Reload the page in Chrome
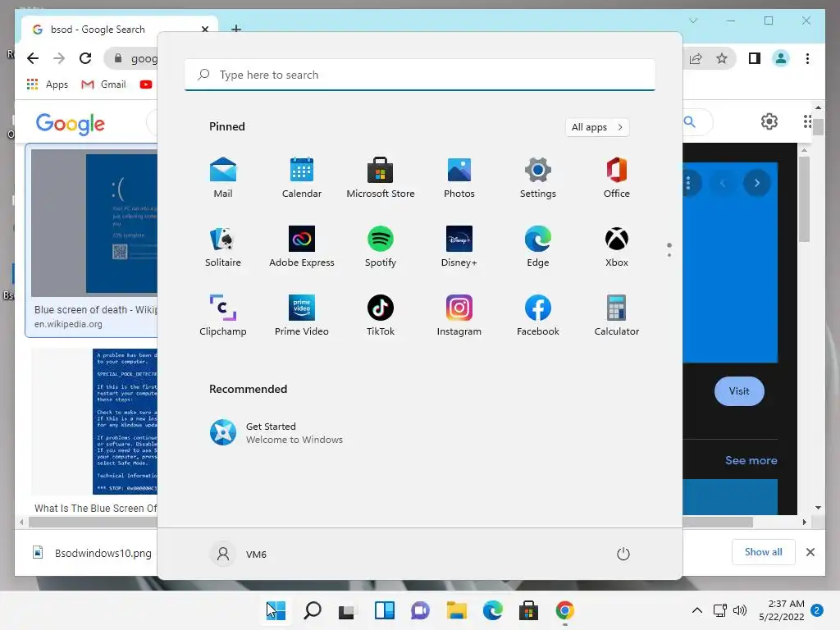The height and width of the screenshot is (630, 840). click(85, 58)
